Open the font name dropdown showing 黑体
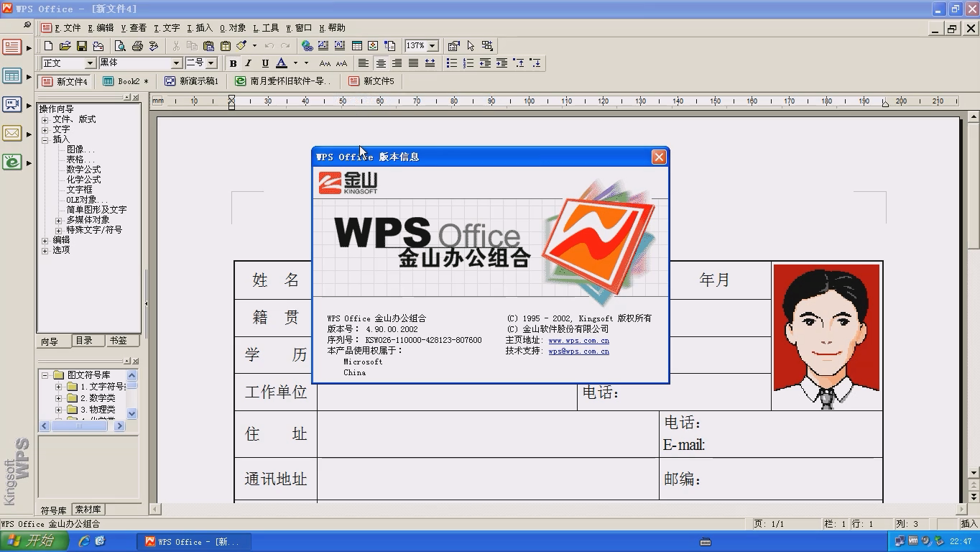Screen dimensions: 980x552 [x=176, y=63]
